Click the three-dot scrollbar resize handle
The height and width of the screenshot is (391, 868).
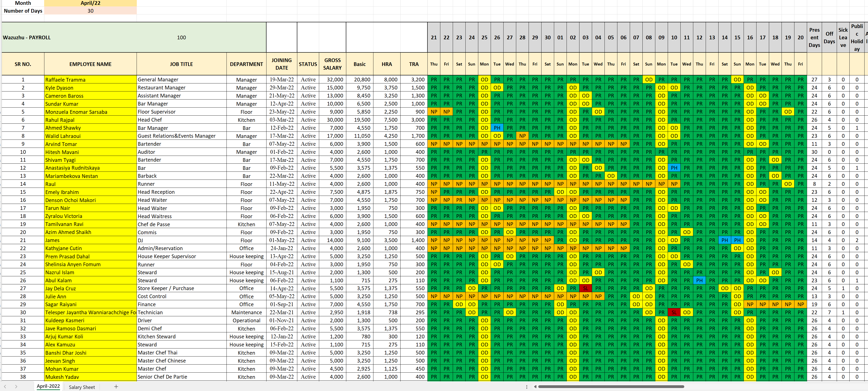(x=527, y=387)
